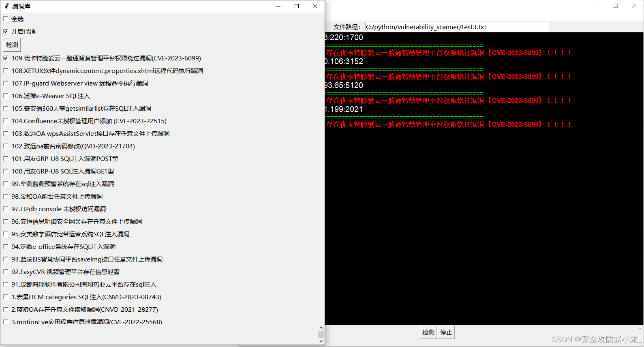
Task: Uncheck item 109 优卡特脸爱云 CVE-2023-6099
Action: click(x=6, y=58)
